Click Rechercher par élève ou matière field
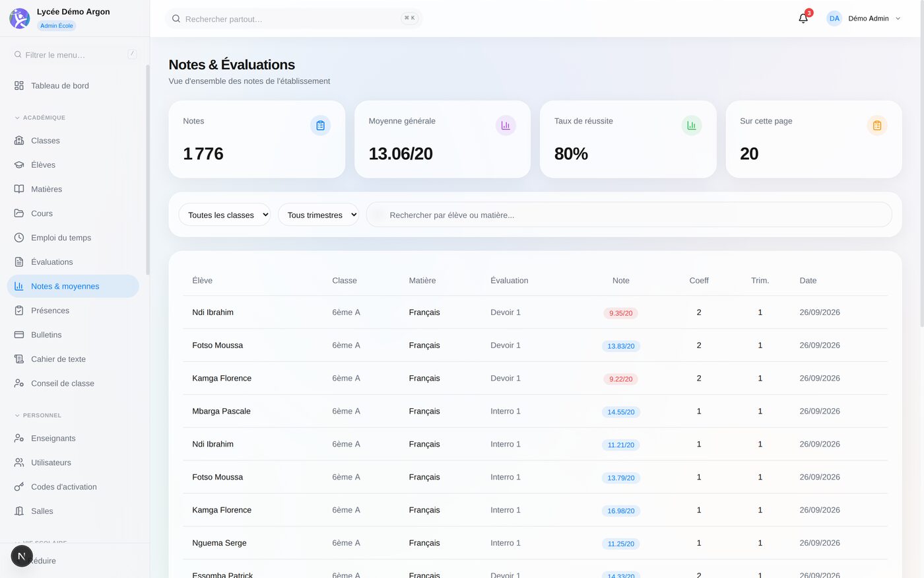This screenshot has width=924, height=578. pyautogui.click(x=629, y=215)
